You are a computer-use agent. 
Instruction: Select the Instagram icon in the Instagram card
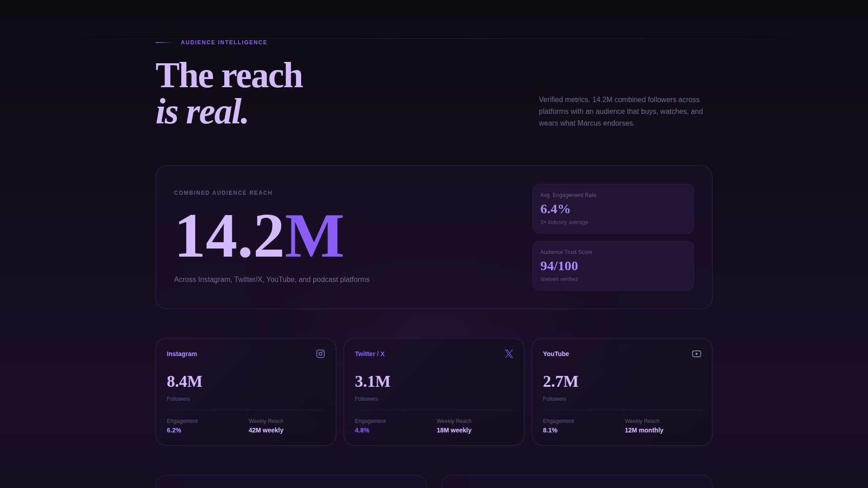coord(320,354)
